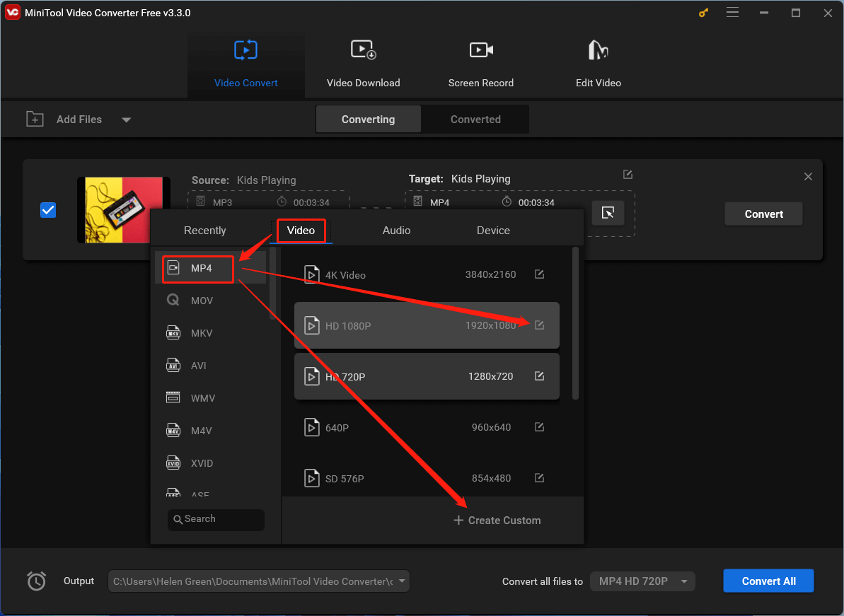Click the preset list scrollbar
This screenshot has width=844, height=616.
(x=575, y=322)
